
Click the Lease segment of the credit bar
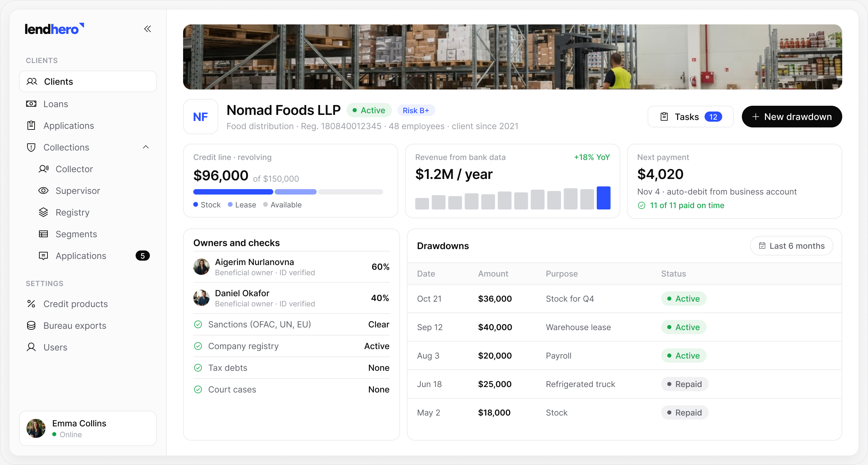[296, 192]
